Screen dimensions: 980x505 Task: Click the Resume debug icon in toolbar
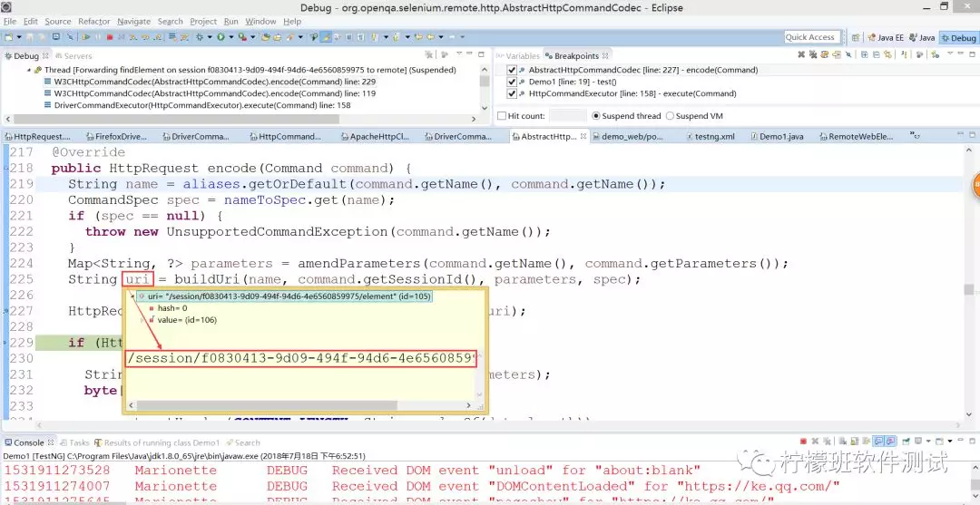point(86,37)
